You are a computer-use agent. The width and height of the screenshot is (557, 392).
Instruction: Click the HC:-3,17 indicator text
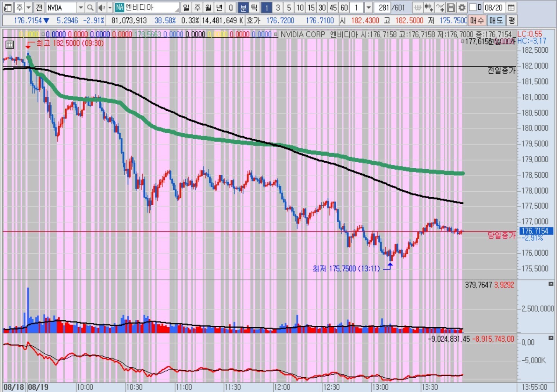[x=531, y=41]
